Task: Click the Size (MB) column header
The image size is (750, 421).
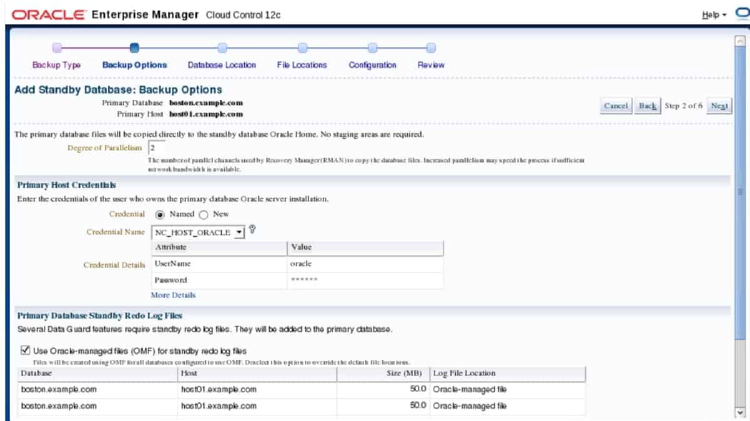Action: click(383, 374)
